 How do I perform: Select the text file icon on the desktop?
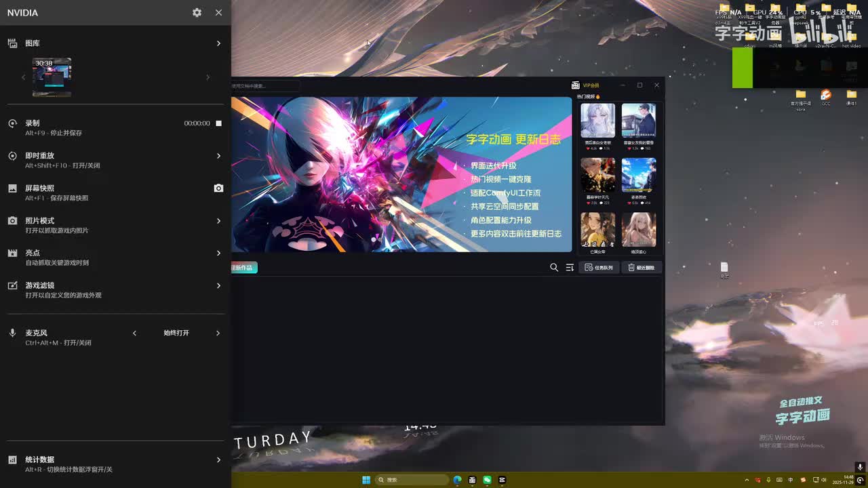724,270
